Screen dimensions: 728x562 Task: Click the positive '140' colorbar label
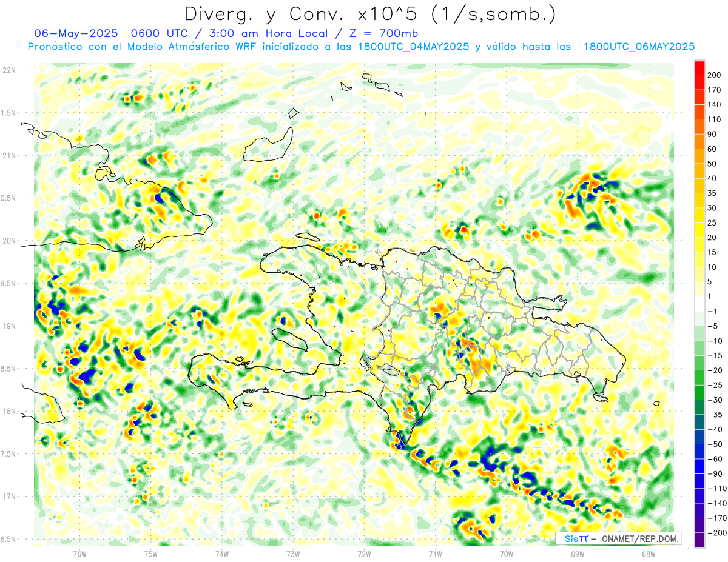(715, 105)
